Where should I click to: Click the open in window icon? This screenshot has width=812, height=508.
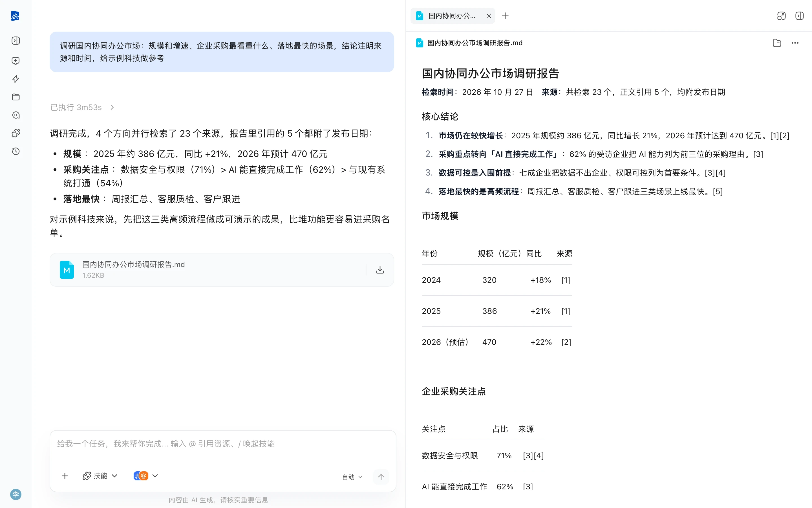click(x=782, y=16)
